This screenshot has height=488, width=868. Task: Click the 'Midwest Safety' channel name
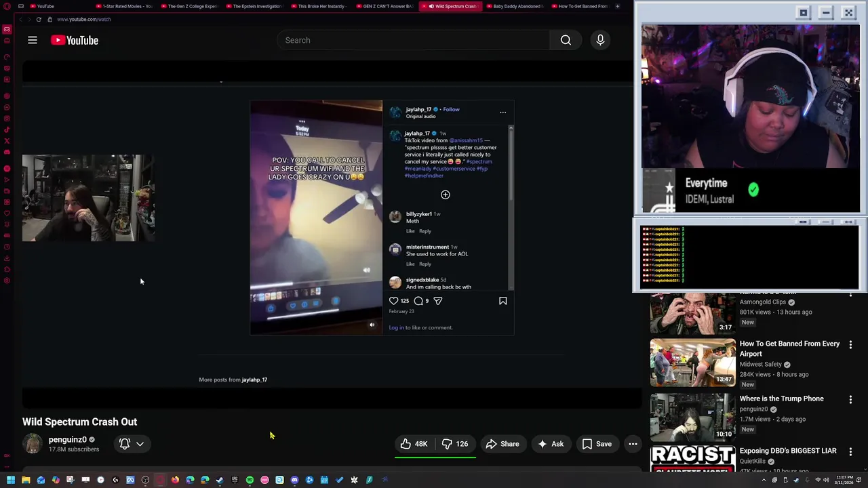pyautogui.click(x=761, y=365)
